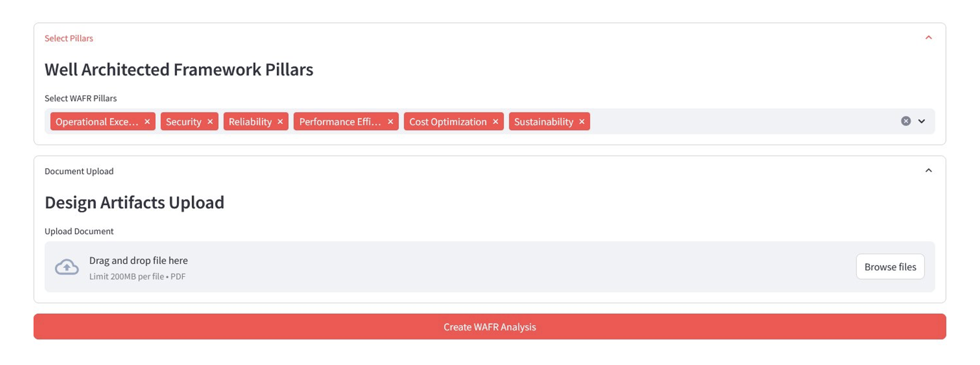Remove the Cost Optimization pillar tag
This screenshot has width=980, height=365.
496,121
